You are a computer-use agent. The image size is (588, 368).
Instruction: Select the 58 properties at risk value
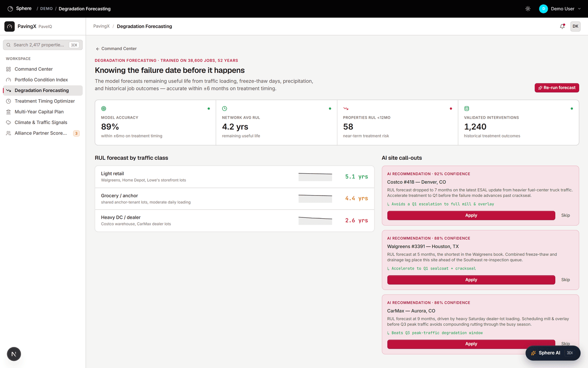[x=348, y=127]
